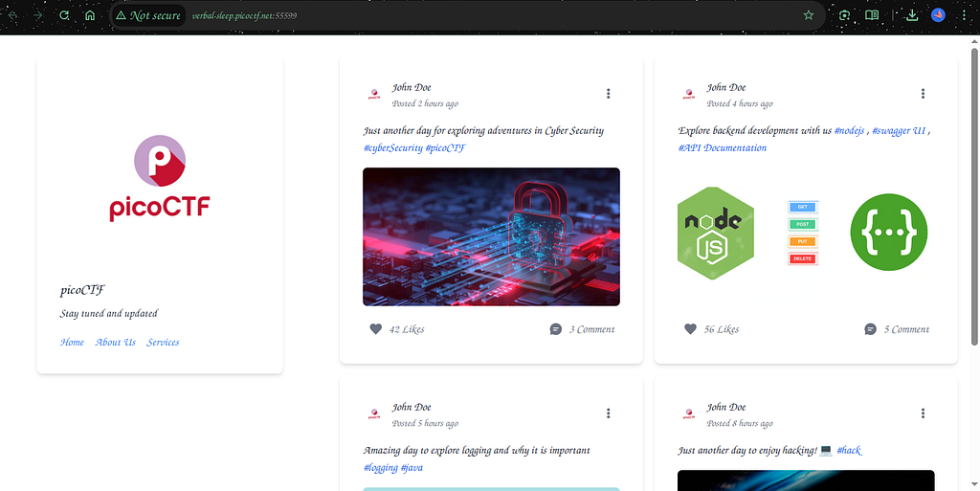The height and width of the screenshot is (491, 980).
Task: Click the '56 Likes' count text
Action: pos(722,329)
